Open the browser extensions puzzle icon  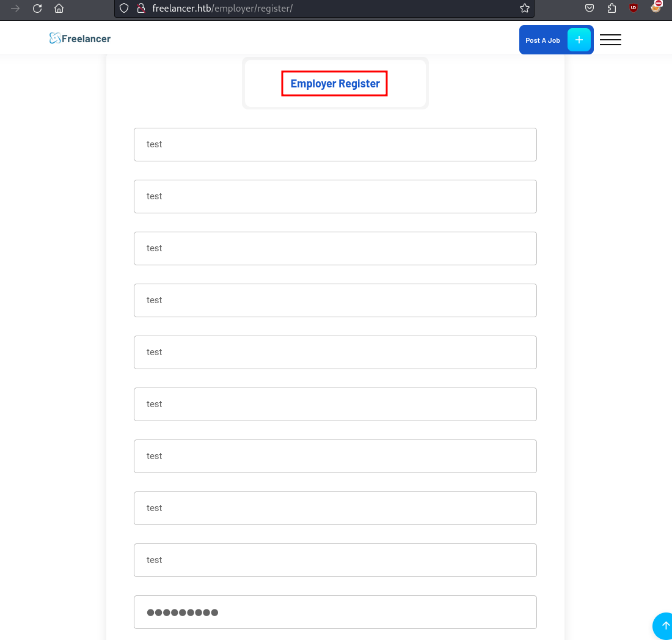[x=612, y=9]
